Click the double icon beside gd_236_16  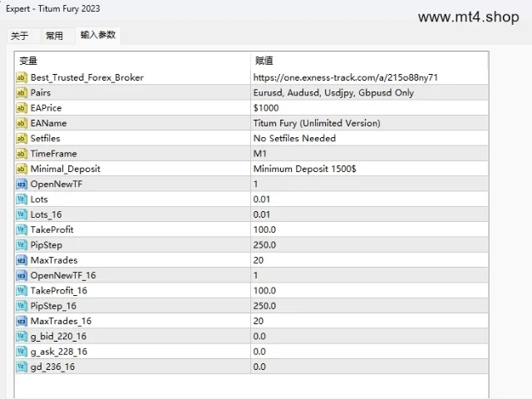(22, 367)
